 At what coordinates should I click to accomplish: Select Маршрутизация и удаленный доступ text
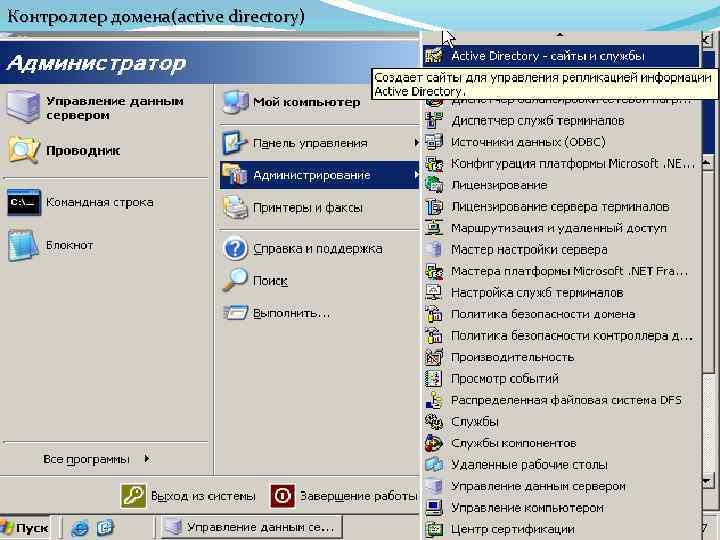click(558, 228)
